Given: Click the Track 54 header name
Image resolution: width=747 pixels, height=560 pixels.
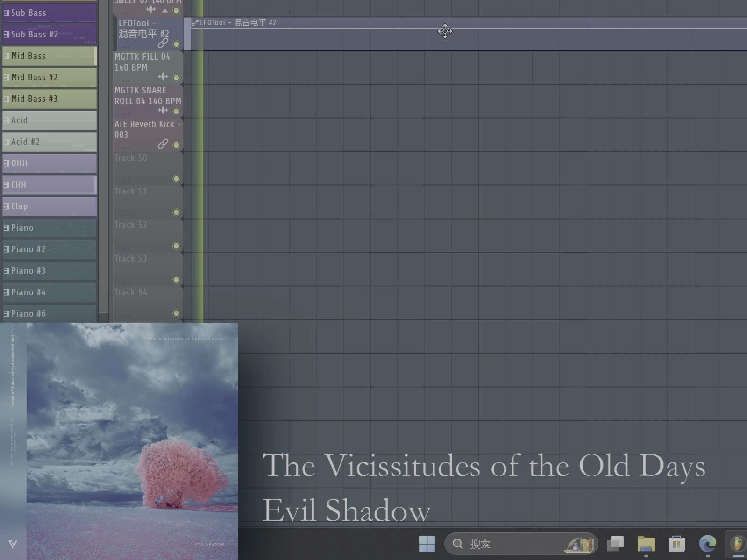Looking at the screenshot, I should 131,292.
